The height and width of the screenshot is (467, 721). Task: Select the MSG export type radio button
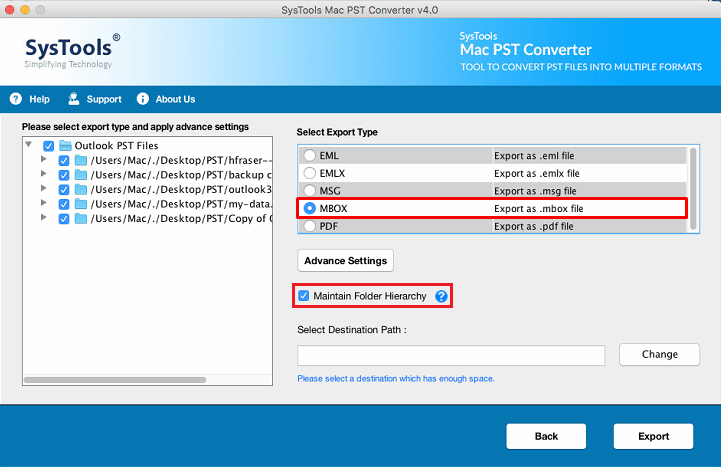click(x=310, y=190)
